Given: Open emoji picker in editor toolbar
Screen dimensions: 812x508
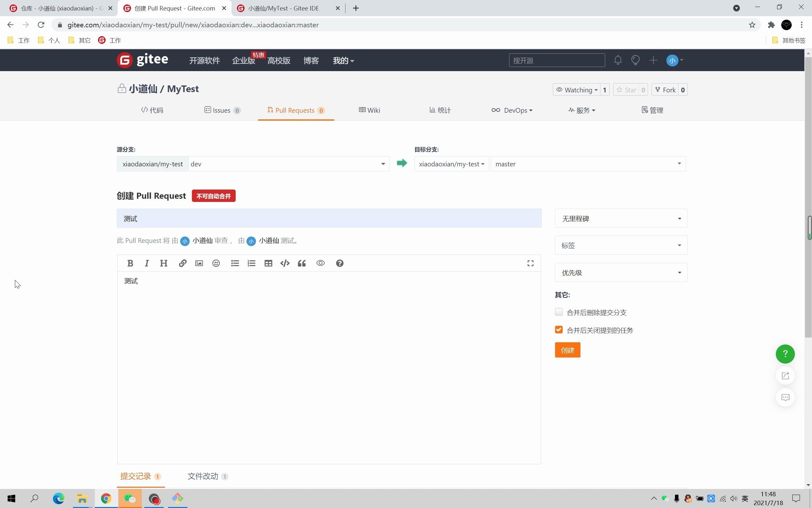Looking at the screenshot, I should [216, 264].
